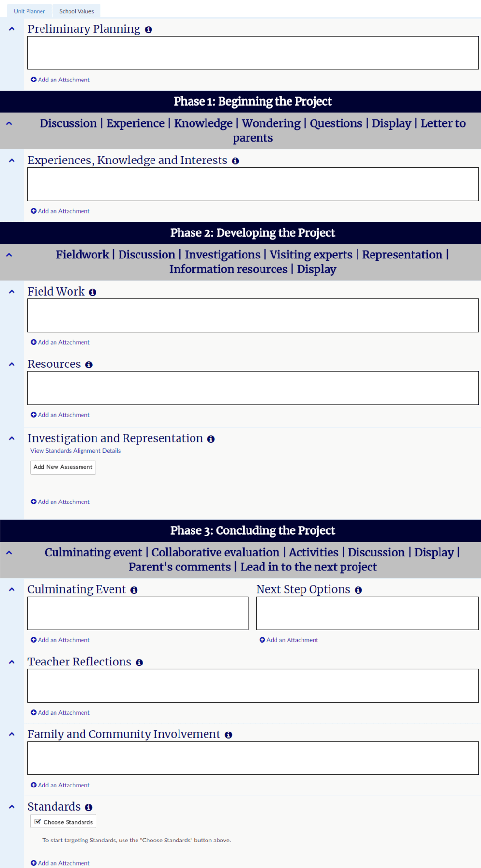
Task: Collapse the Phase 3 keywords banner
Action: tap(9, 553)
